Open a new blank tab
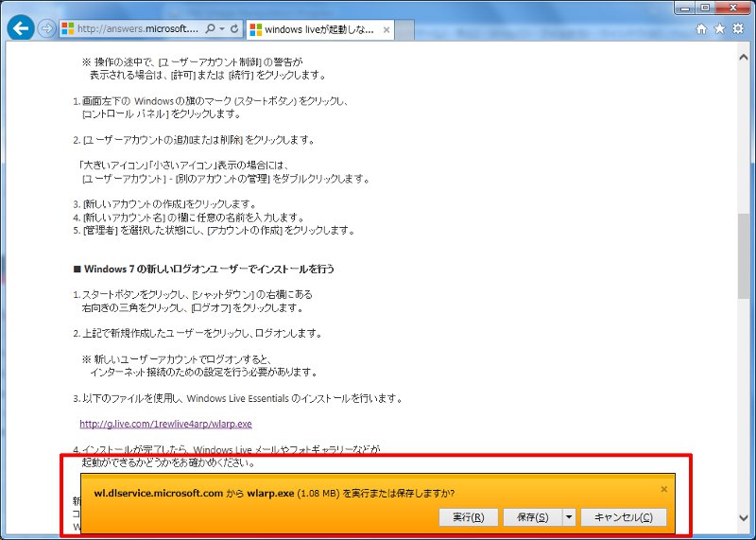Viewport: 756px width, 540px height. [404, 30]
